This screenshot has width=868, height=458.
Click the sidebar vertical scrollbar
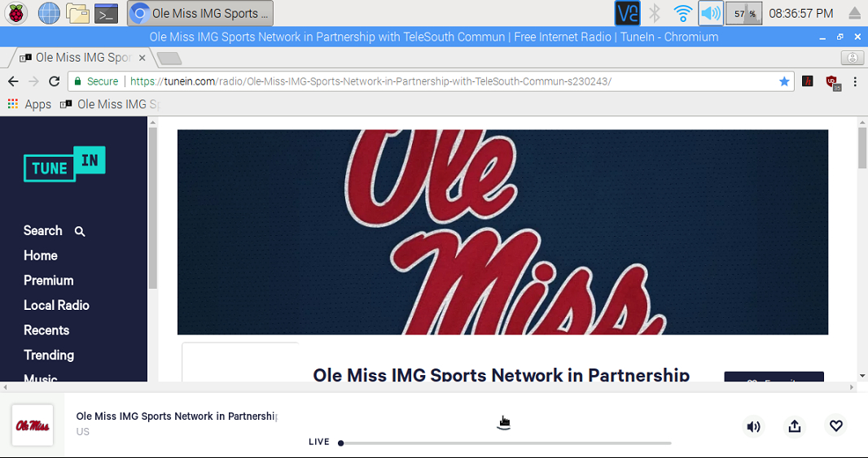pos(153,207)
